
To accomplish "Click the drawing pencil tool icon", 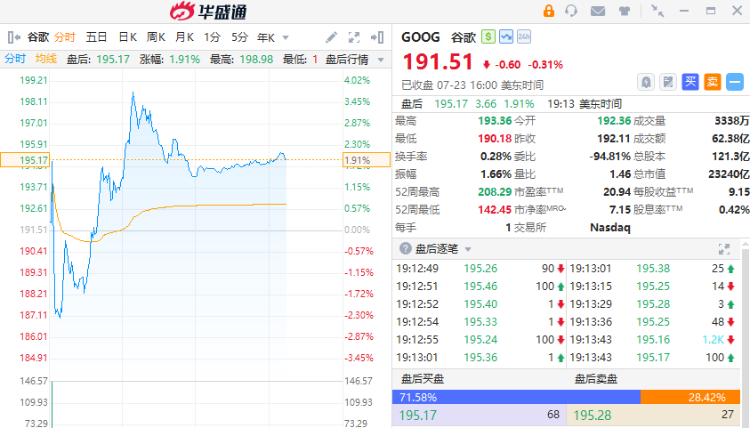I will 331,37.
